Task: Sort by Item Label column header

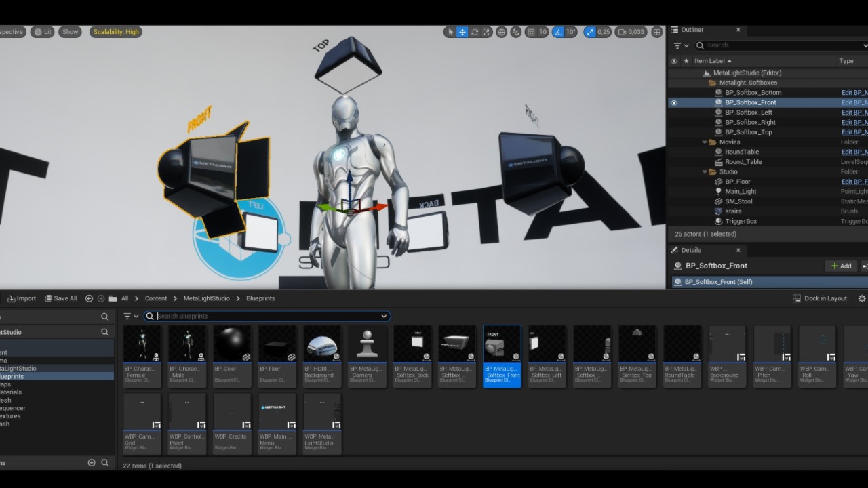Action: pos(713,61)
